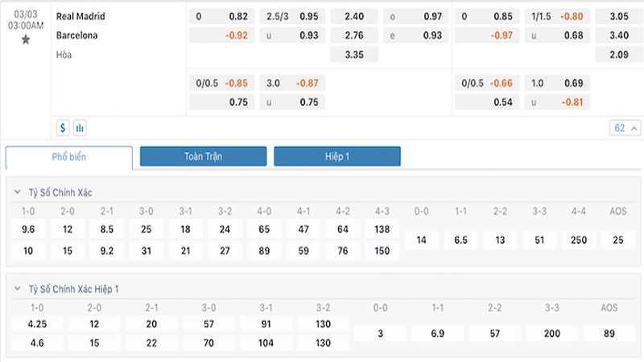Select first half handicap odds -0.97
The width and height of the screenshot is (644, 362).
[487, 35]
